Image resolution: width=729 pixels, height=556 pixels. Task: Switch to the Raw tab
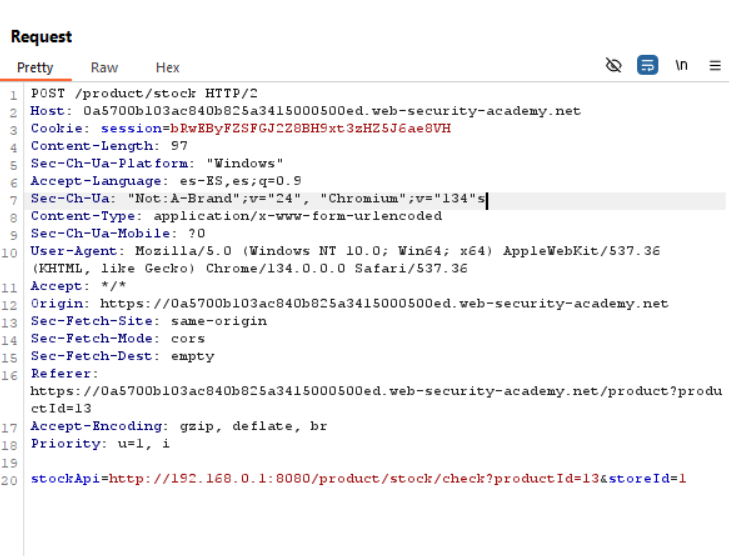click(104, 67)
